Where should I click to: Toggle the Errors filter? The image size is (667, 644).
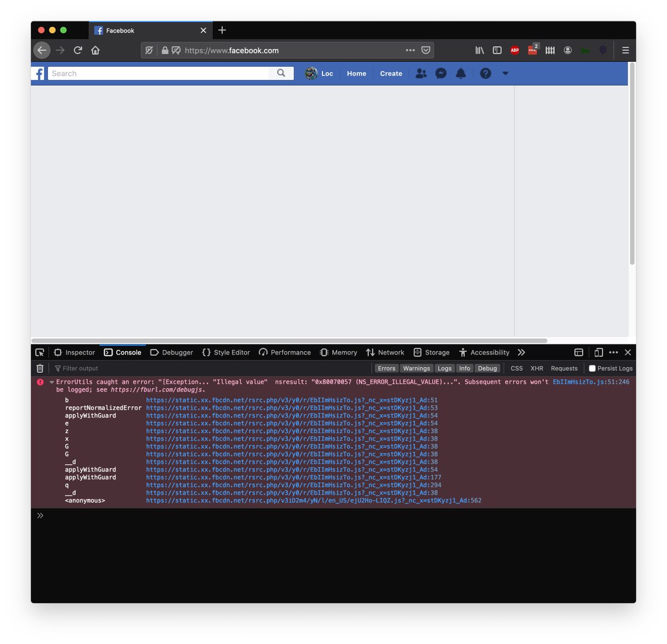(386, 368)
